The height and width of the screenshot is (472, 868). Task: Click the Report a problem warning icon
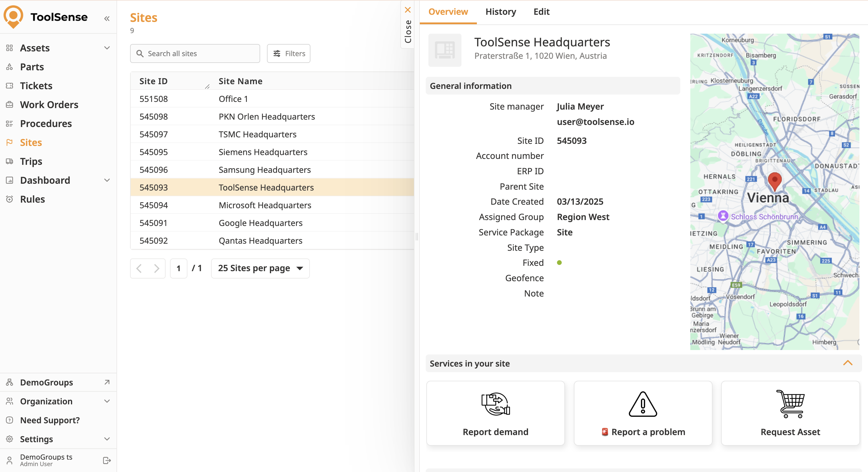point(643,404)
